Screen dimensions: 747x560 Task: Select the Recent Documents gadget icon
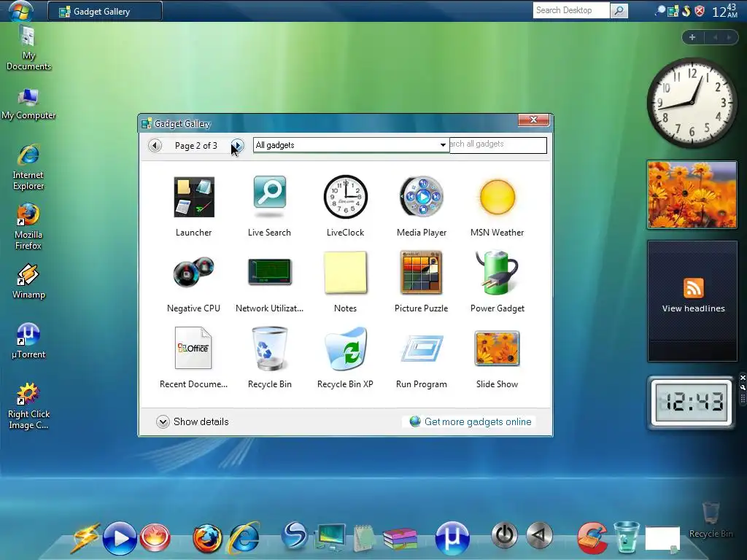pyautogui.click(x=193, y=348)
